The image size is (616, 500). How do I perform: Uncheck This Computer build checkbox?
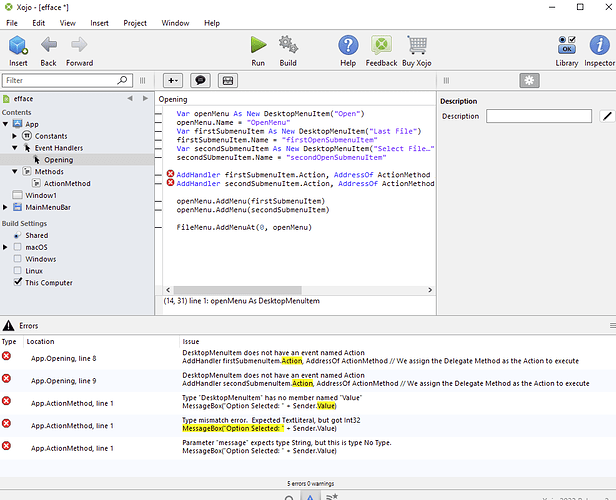[17, 282]
